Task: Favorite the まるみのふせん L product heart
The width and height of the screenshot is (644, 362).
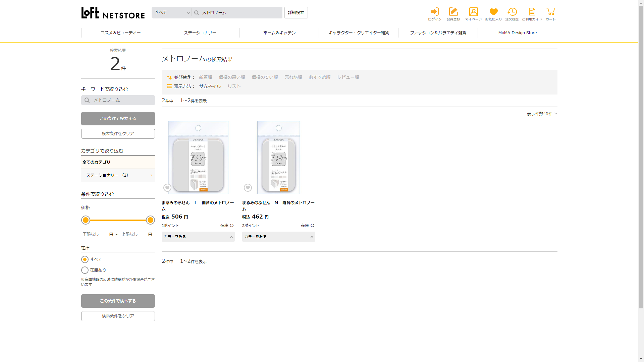Action: tap(167, 188)
